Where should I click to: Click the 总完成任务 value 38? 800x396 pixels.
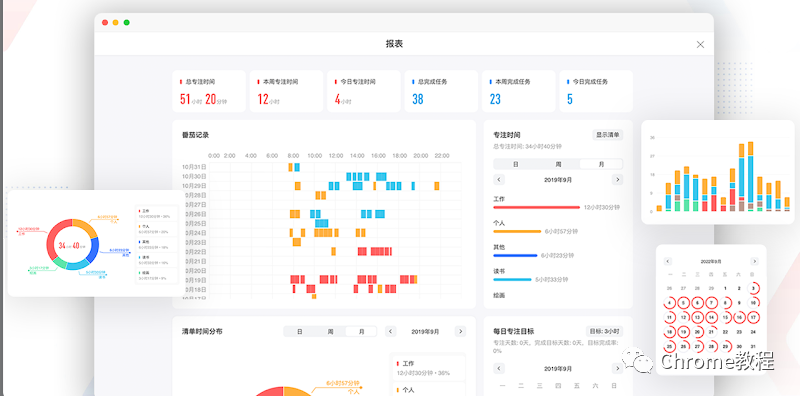(x=417, y=99)
